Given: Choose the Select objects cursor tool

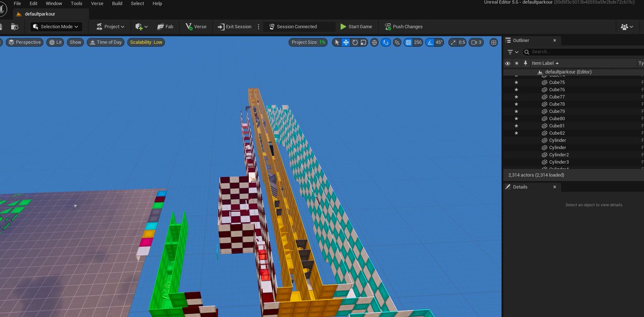Looking at the screenshot, I should click(337, 42).
